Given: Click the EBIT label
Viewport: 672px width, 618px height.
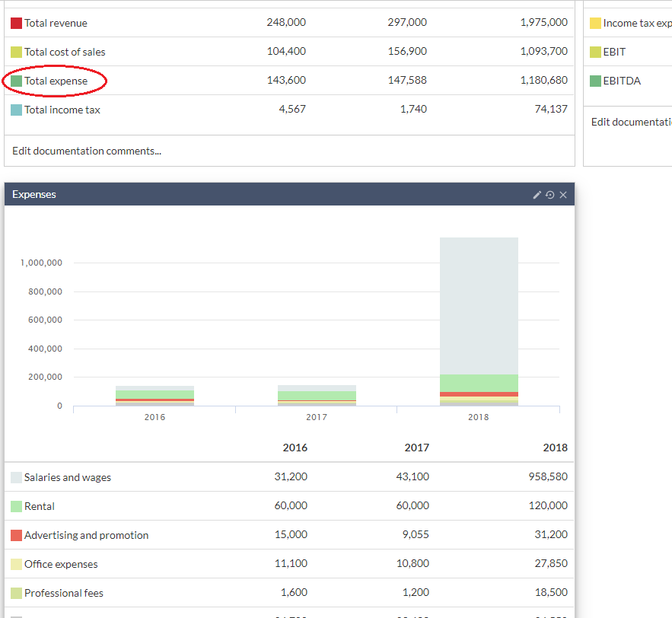Looking at the screenshot, I should coord(615,52).
